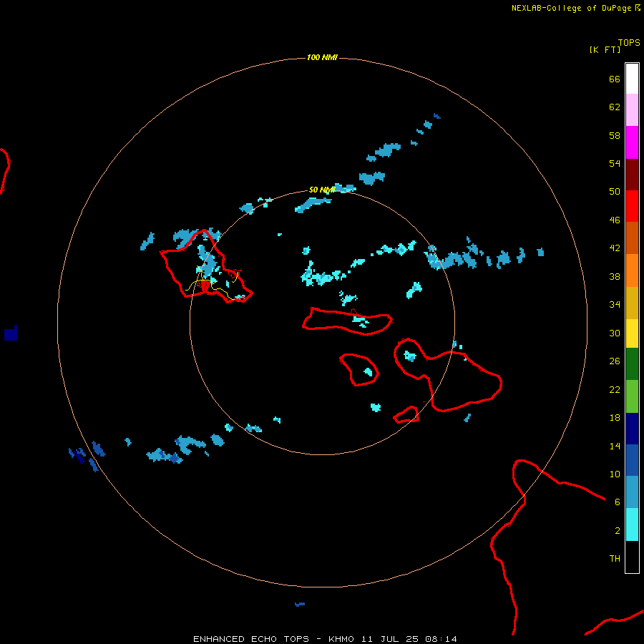Click the legend value 22
Screen dimensions: 644x644
tap(615, 389)
